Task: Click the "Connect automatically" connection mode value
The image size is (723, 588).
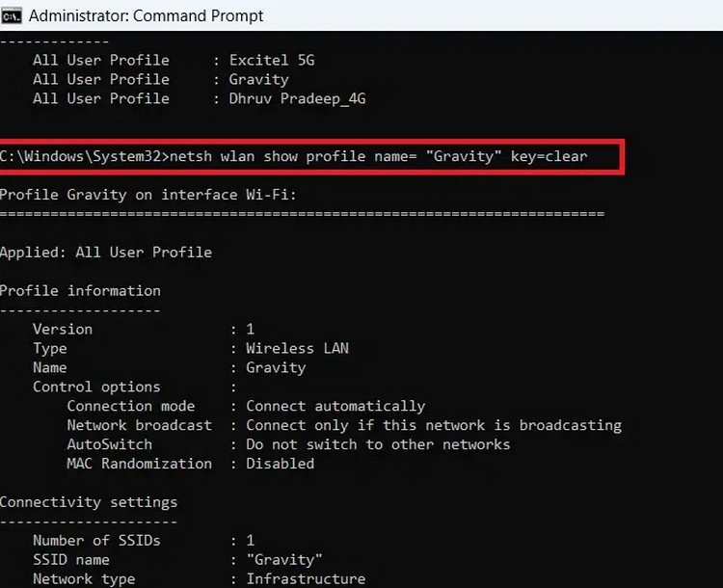Action: pyautogui.click(x=335, y=406)
